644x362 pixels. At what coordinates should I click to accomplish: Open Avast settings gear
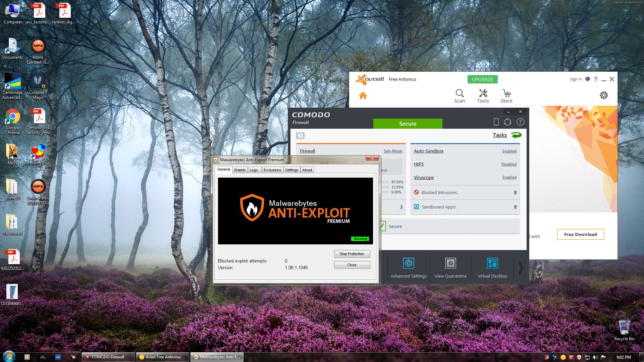click(603, 95)
